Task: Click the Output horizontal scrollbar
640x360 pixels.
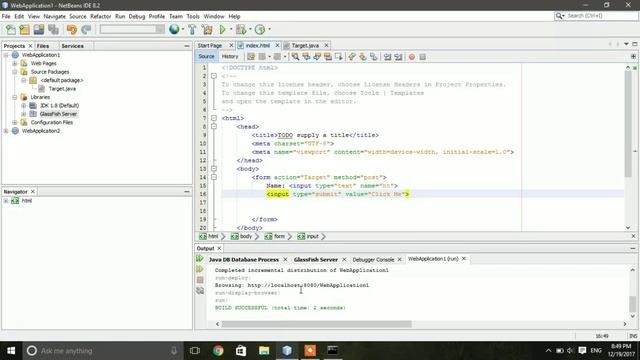Action: pyautogui.click(x=316, y=324)
